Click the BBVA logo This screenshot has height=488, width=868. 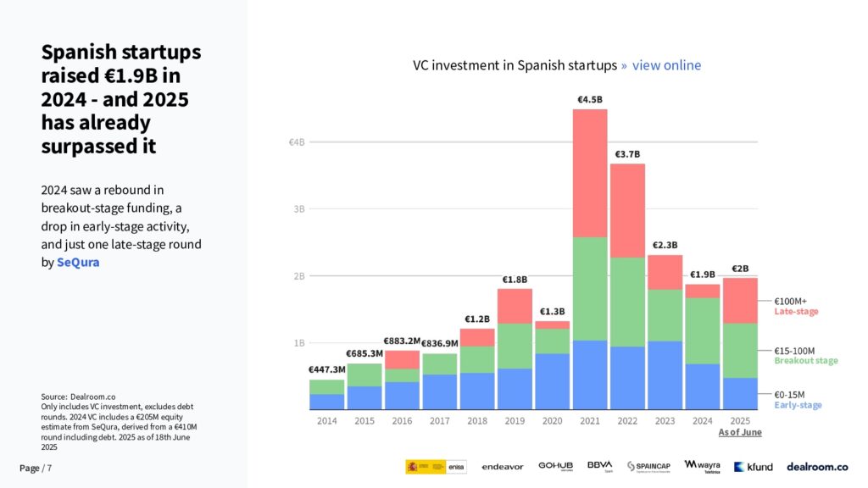(600, 467)
